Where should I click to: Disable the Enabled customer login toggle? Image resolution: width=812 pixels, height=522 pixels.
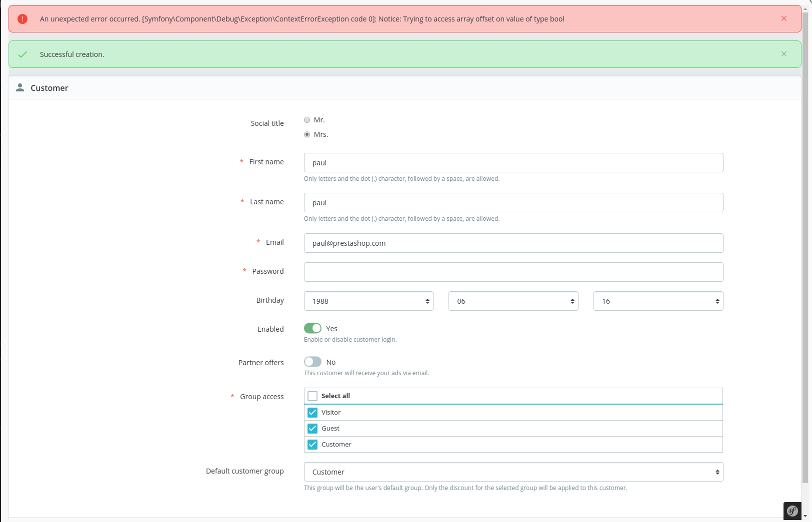point(312,328)
